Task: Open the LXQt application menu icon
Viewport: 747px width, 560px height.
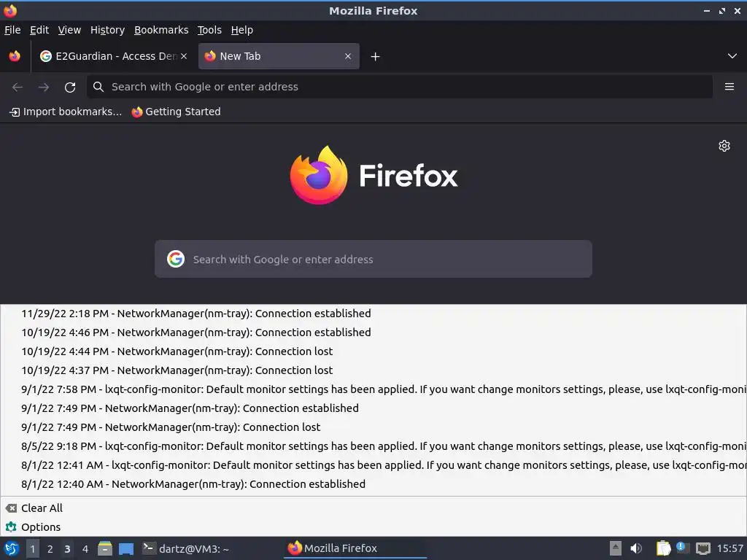Action: pos(12,548)
